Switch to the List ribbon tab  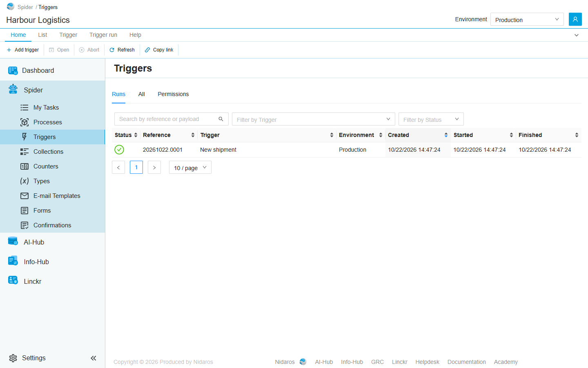click(42, 35)
